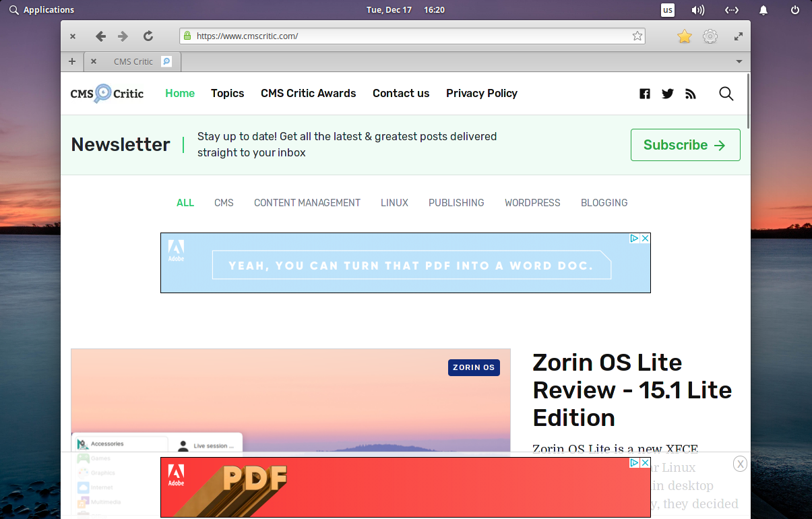Image resolution: width=812 pixels, height=519 pixels.
Task: Click the green lock icon in address bar
Action: pyautogui.click(x=187, y=36)
